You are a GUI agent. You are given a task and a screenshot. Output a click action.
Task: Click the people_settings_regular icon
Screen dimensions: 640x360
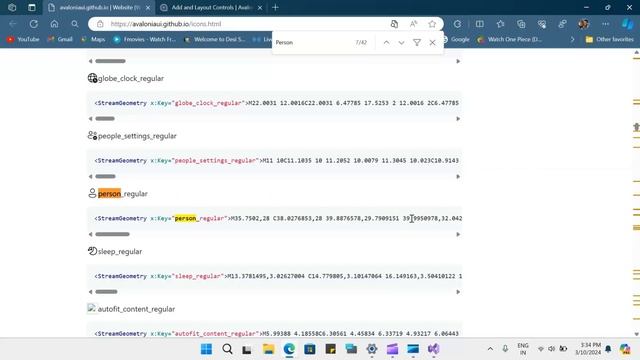pyautogui.click(x=93, y=136)
